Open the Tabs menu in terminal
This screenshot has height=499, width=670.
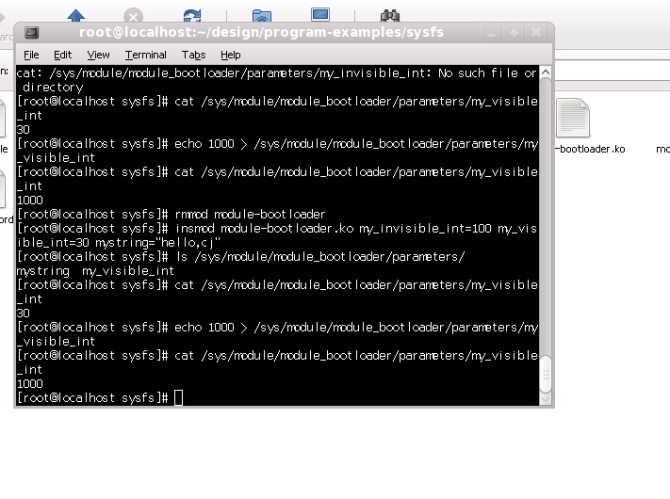point(194,55)
